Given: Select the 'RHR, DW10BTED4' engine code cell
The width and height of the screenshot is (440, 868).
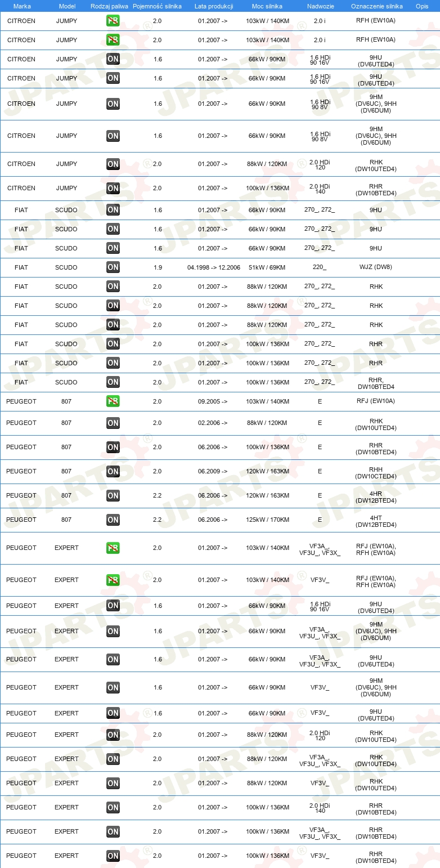Looking at the screenshot, I should coord(376,383).
